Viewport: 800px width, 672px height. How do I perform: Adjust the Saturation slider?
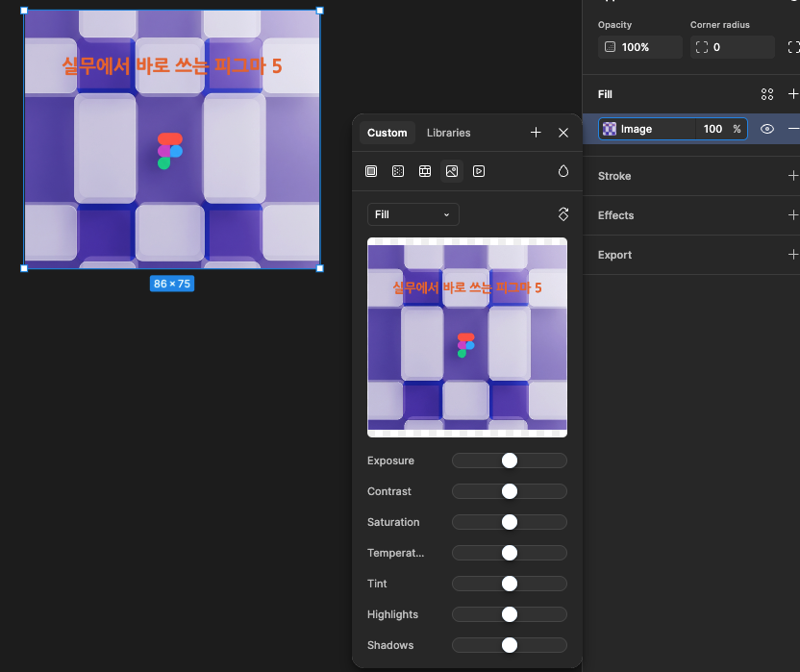(x=510, y=522)
